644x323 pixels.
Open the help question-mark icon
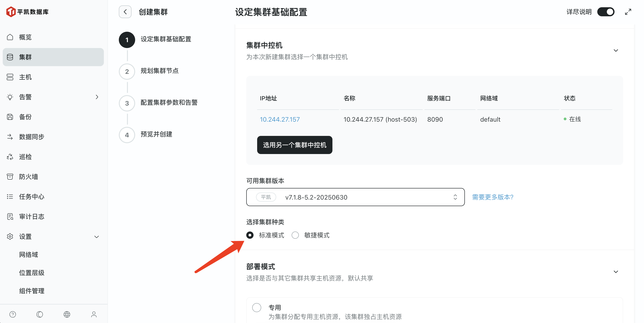[x=13, y=314]
